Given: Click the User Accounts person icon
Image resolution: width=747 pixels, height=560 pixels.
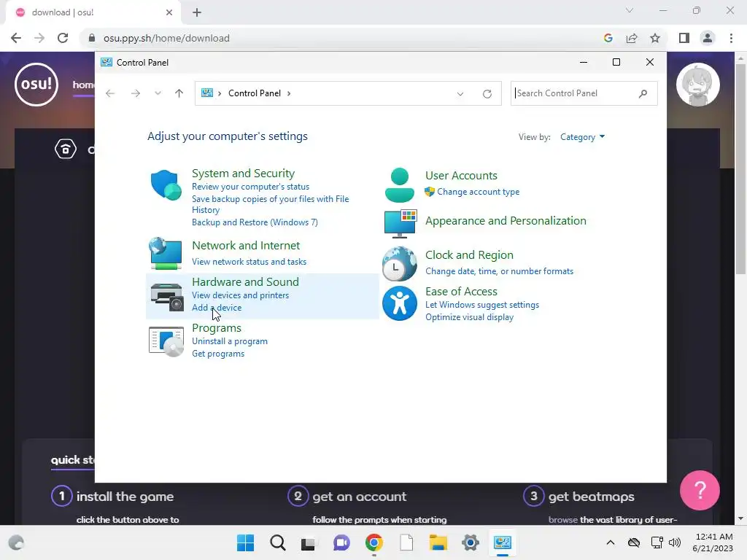Looking at the screenshot, I should [x=399, y=185].
